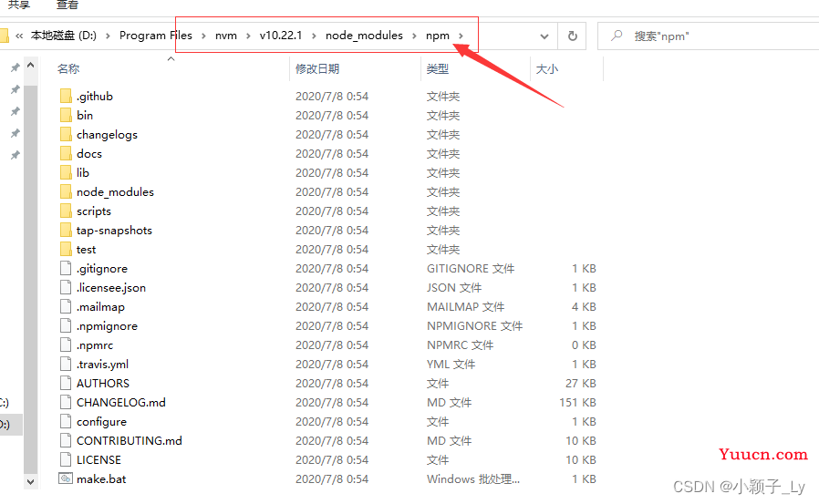
Task: Click the search magnifier icon
Action: 617,36
